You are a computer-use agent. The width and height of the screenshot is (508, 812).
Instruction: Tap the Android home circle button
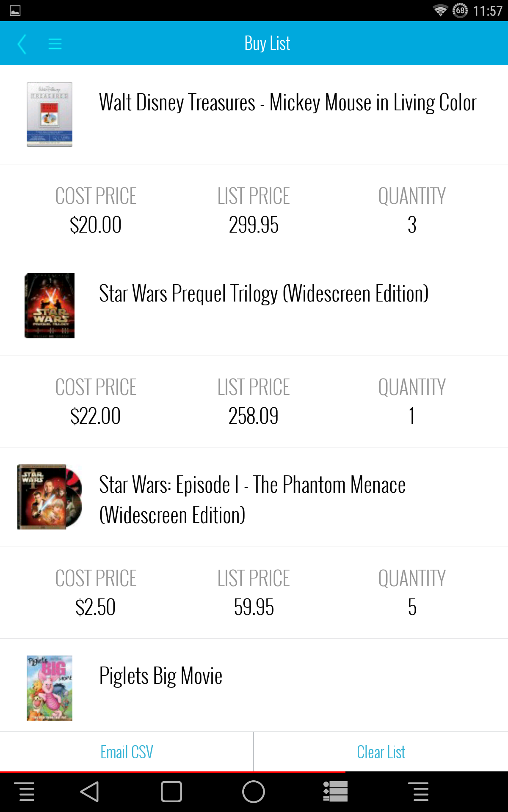pos(254,792)
